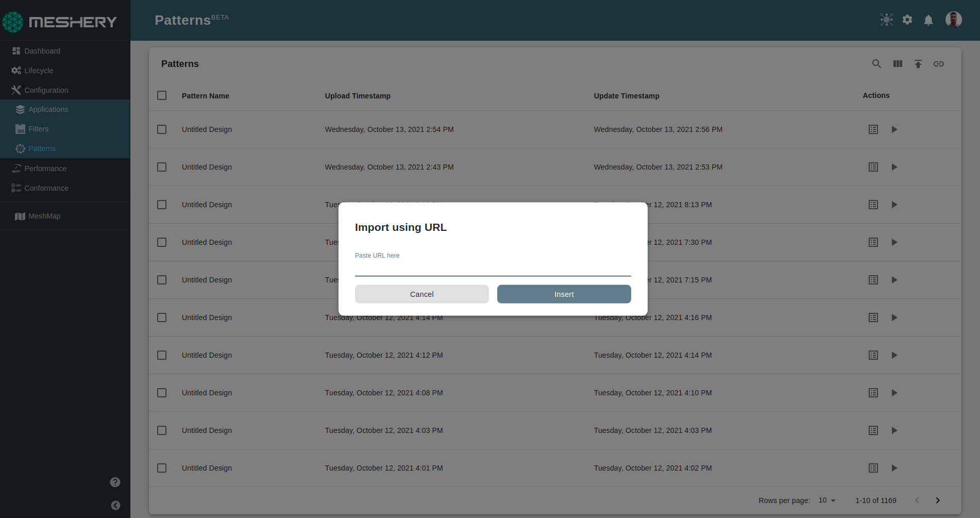Click the search icon in Patterns table

876,64
